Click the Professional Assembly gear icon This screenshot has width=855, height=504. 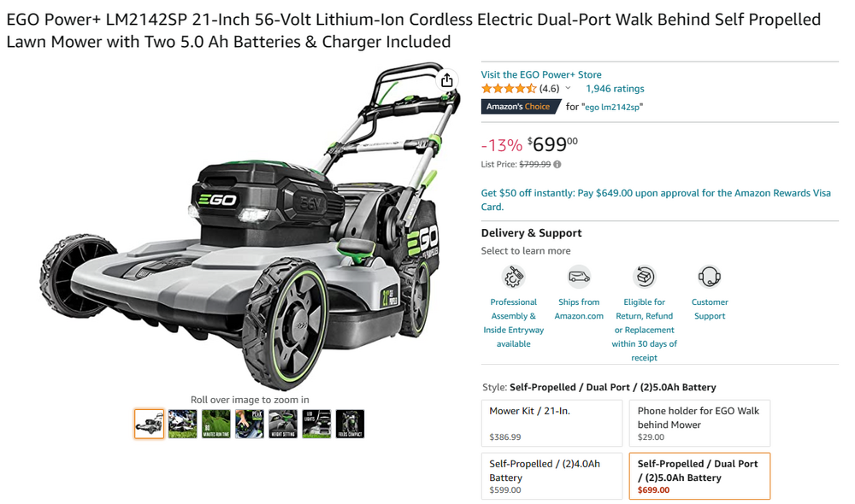(513, 277)
